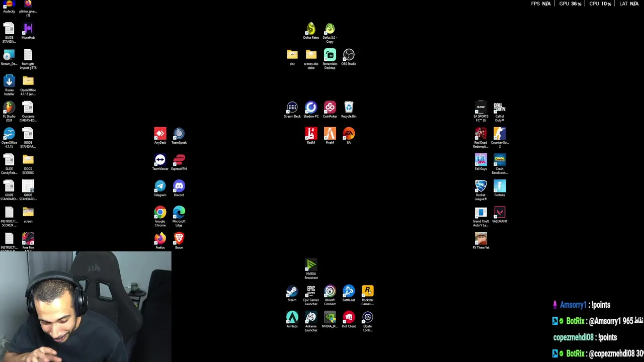Open the 'scenes obs stake' folder
This screenshot has width=644, height=362.
point(311,60)
